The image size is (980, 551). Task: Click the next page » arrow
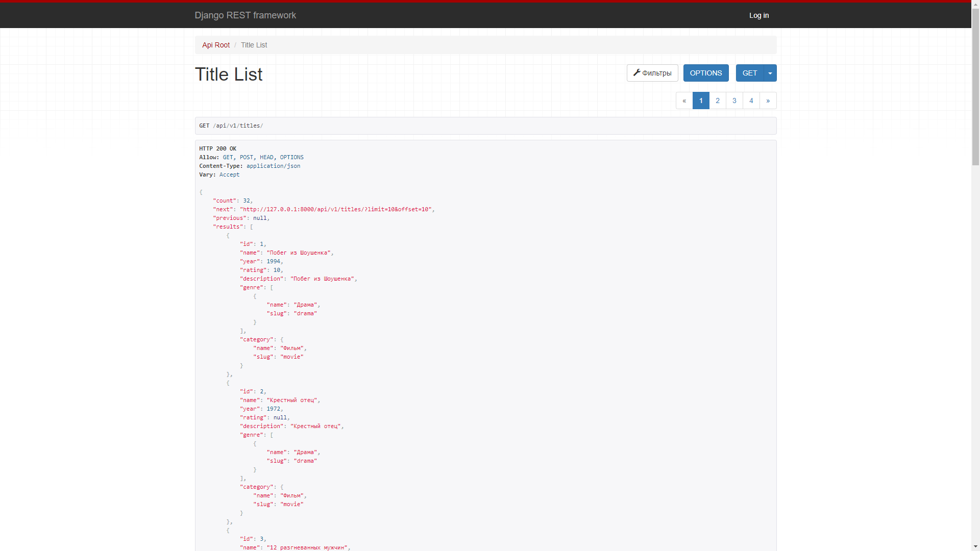point(768,101)
